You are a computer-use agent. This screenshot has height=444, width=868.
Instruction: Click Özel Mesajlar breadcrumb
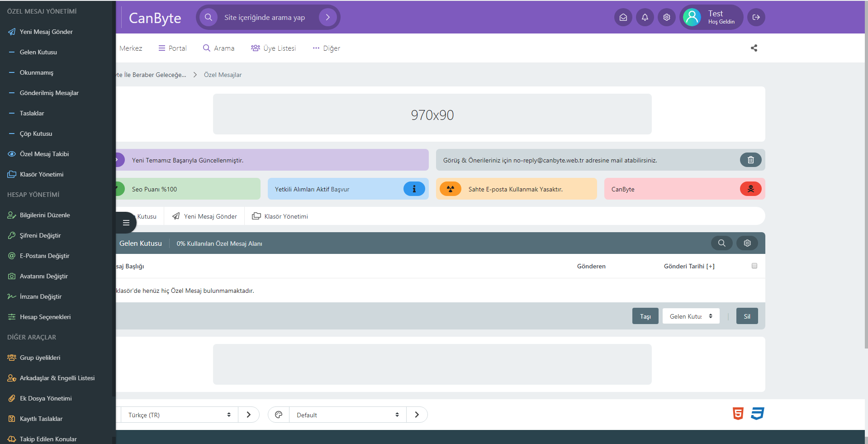pyautogui.click(x=223, y=75)
